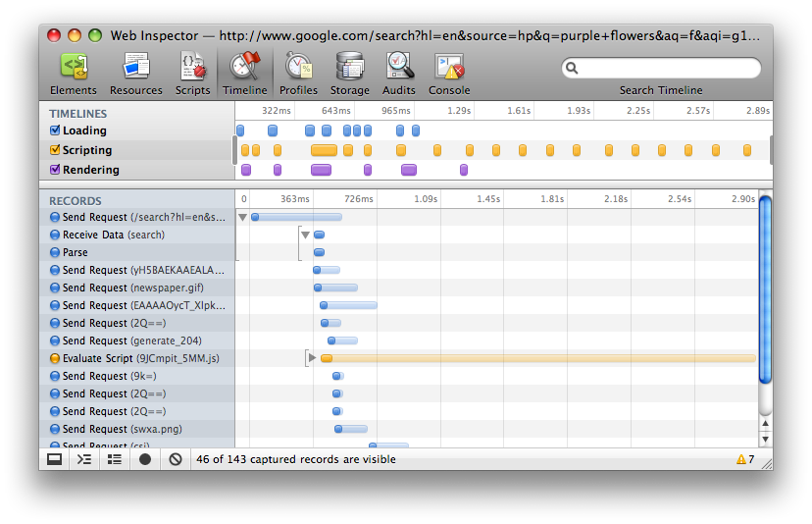
Task: Switch to the Scripts panel
Action: (x=192, y=74)
